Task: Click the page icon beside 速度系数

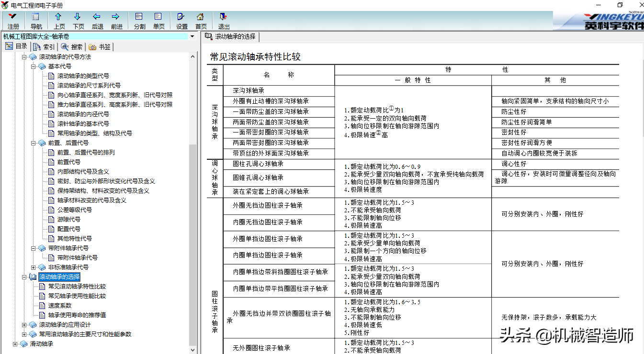Action: click(42, 306)
